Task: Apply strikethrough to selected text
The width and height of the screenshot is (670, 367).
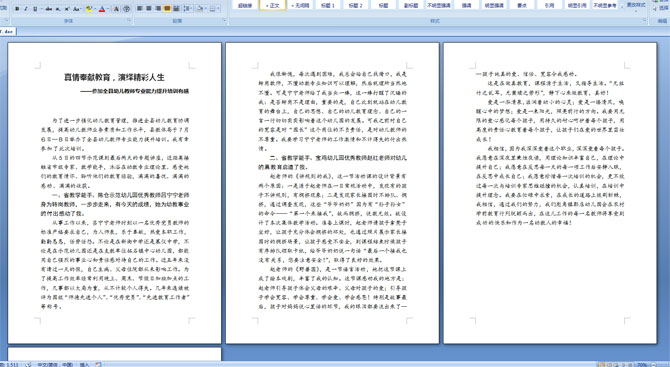Action: click(x=49, y=9)
